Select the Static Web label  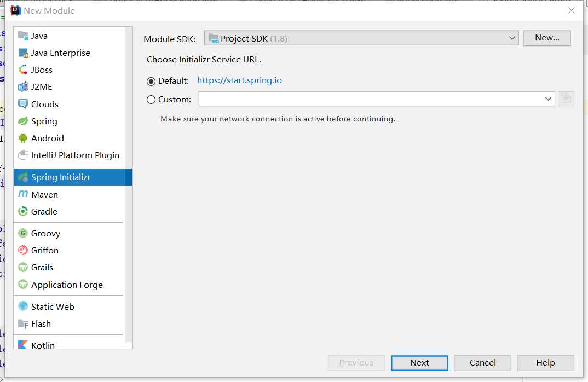point(53,306)
